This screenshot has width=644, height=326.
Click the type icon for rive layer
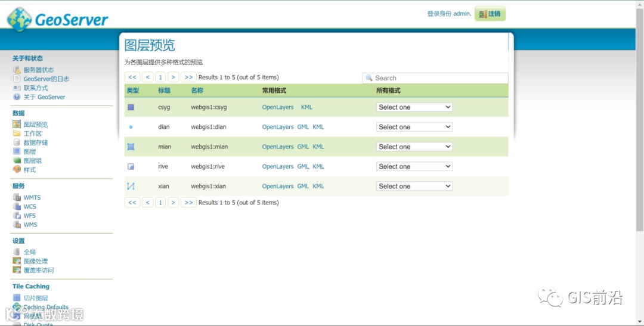click(x=131, y=166)
